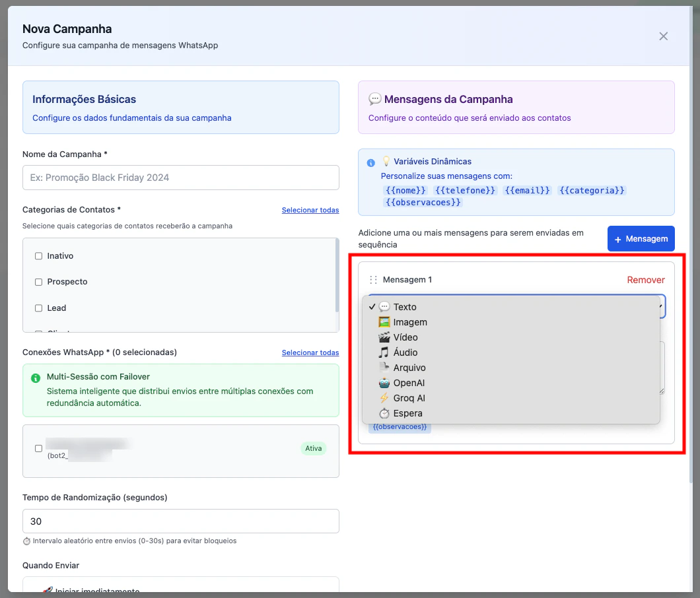Check the bot2 connection checkbox

click(39, 449)
